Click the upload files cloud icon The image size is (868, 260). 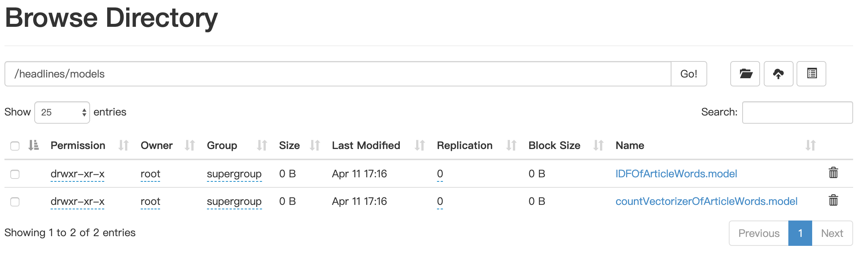[778, 74]
